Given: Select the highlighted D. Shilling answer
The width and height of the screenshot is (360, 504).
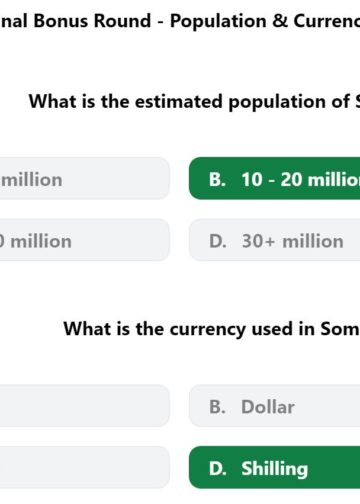Looking at the screenshot, I should coord(275,468).
